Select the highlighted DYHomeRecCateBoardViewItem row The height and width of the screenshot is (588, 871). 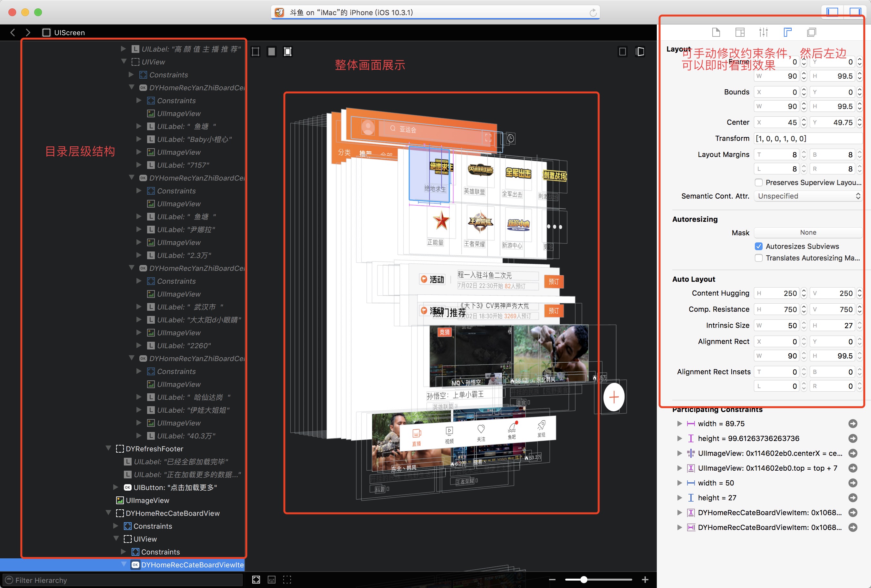[122, 565]
